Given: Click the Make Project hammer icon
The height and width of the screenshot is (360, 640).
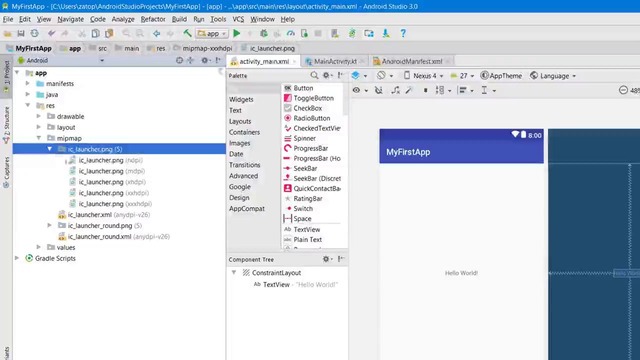Looking at the screenshot, I should tap(187, 33).
